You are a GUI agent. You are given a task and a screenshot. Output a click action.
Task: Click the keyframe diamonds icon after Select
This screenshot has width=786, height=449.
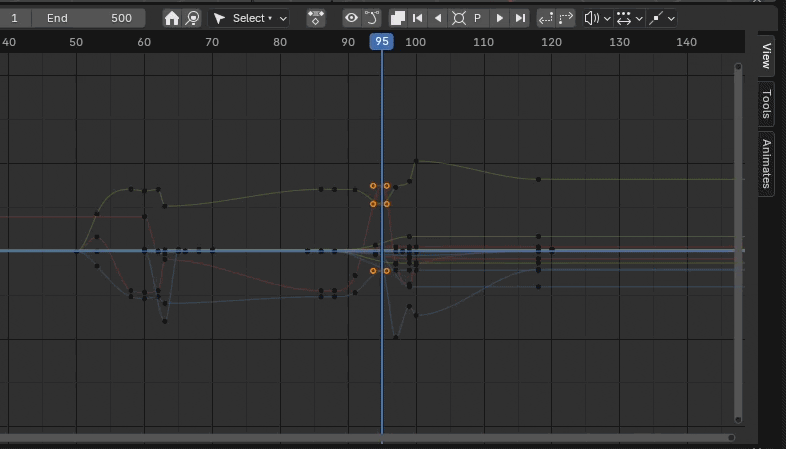tap(316, 18)
